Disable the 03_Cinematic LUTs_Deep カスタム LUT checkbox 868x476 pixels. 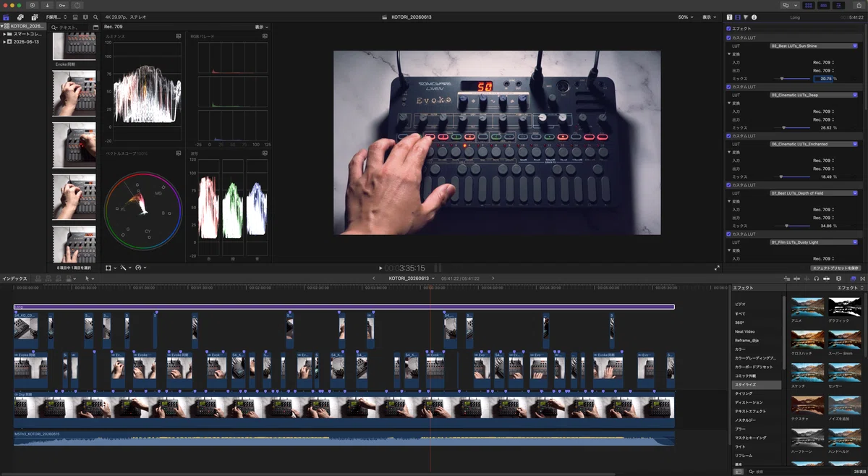729,87
